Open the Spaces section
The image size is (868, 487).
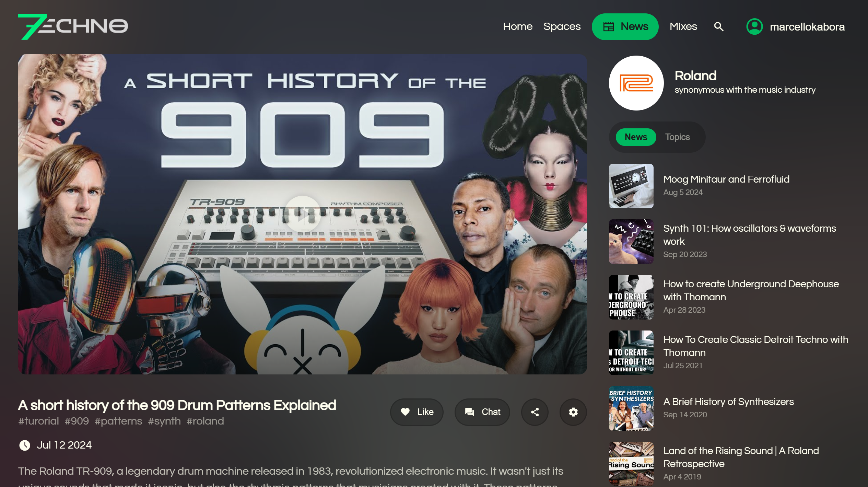click(562, 26)
